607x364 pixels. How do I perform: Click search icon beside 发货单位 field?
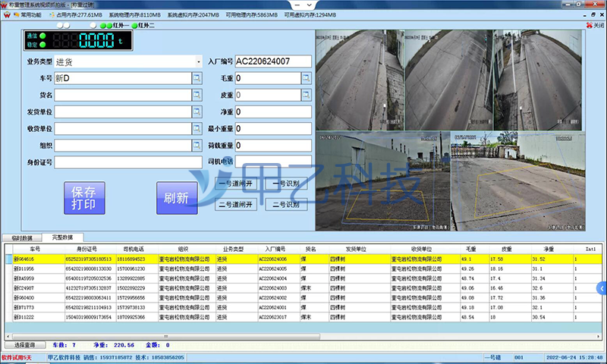(197, 111)
